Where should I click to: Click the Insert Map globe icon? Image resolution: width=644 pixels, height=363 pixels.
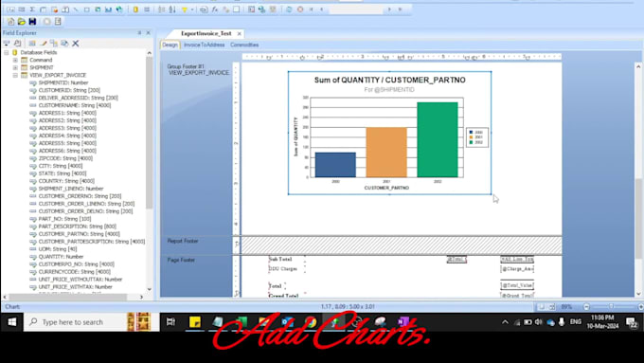click(119, 9)
